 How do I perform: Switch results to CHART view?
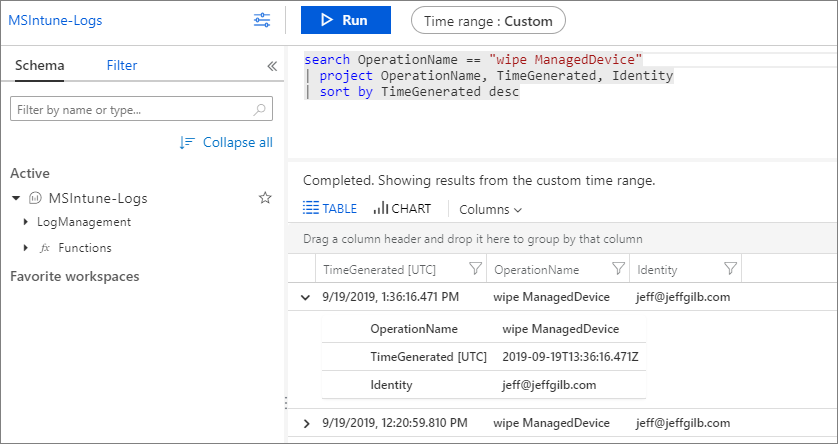tap(402, 208)
